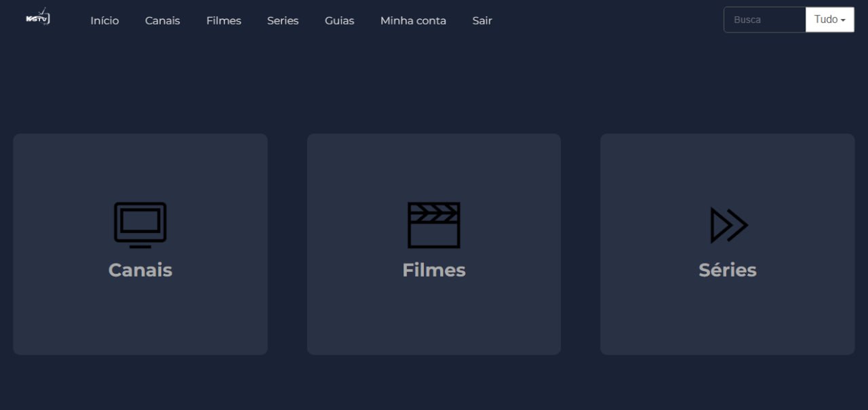
Task: Click inside the Busca search field
Action: tap(764, 20)
